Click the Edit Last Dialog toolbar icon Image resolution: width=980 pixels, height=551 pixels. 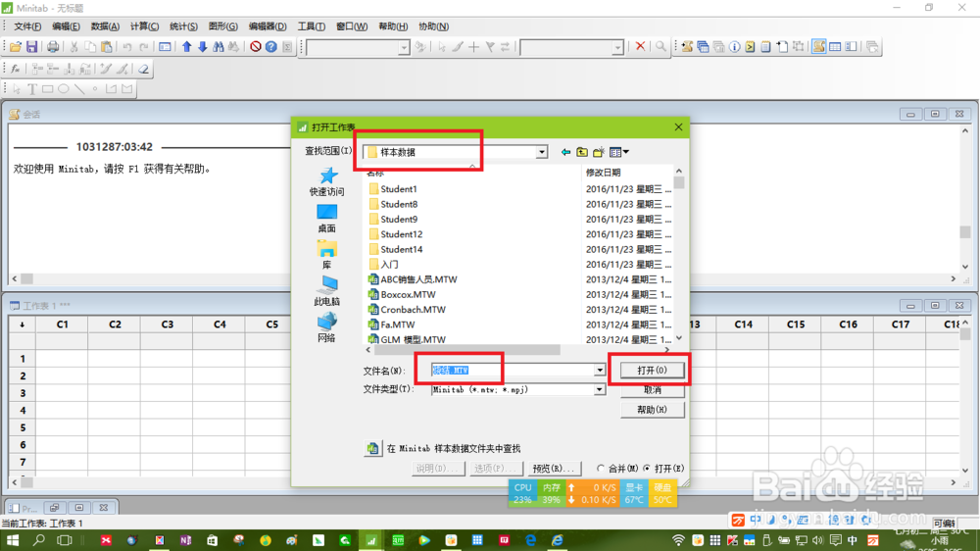165,47
